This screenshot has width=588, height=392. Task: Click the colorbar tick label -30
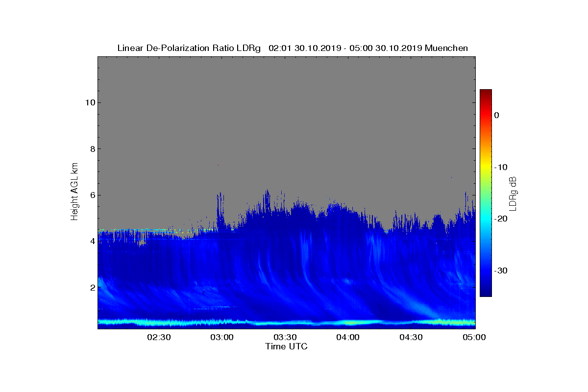tap(500, 271)
